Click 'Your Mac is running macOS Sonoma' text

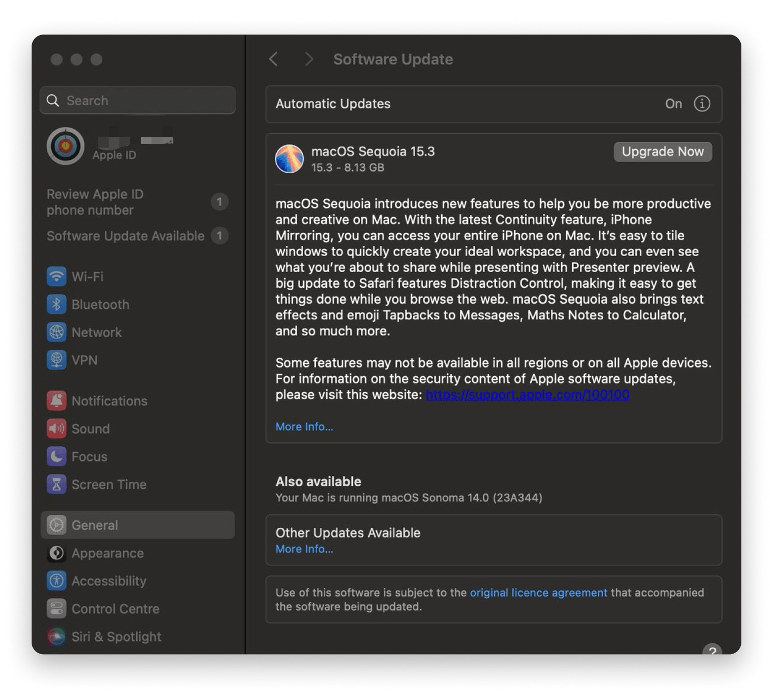pos(409,498)
